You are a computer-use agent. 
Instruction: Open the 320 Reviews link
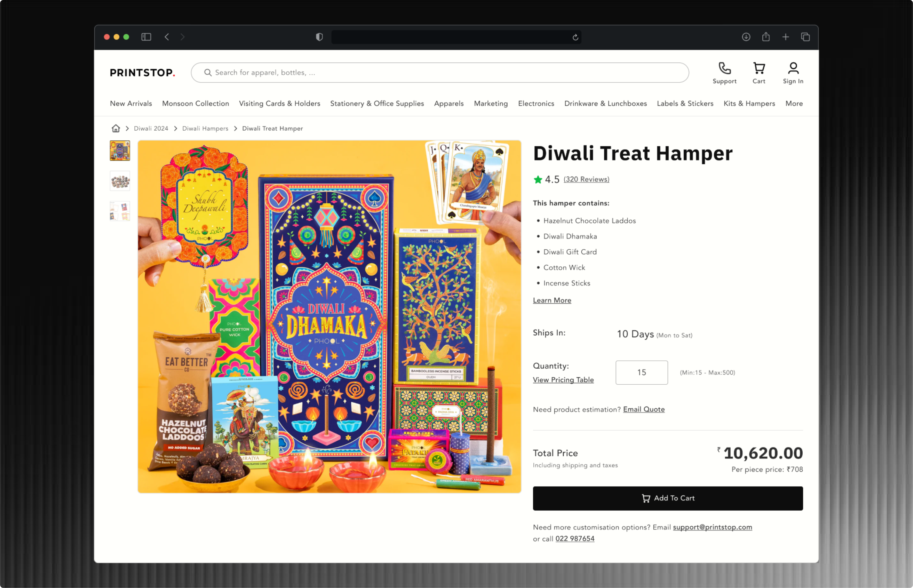point(586,180)
